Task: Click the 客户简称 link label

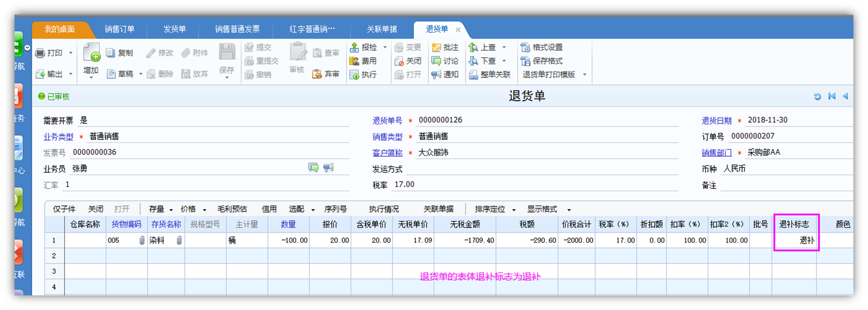Action: point(388,153)
